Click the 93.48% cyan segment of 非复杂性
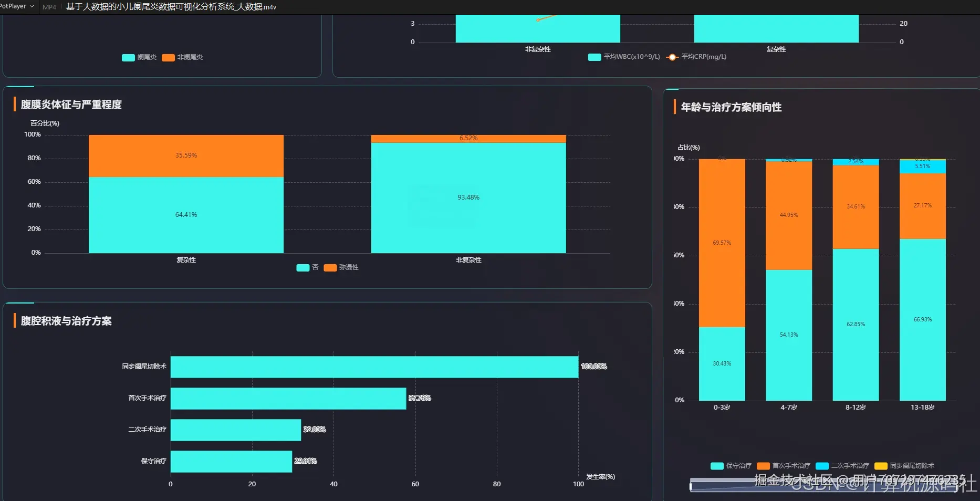The image size is (980, 501). point(468,198)
